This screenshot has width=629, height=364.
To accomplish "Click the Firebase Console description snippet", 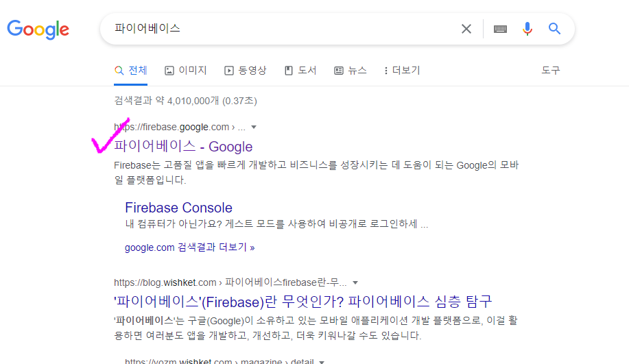I will 276,223.
